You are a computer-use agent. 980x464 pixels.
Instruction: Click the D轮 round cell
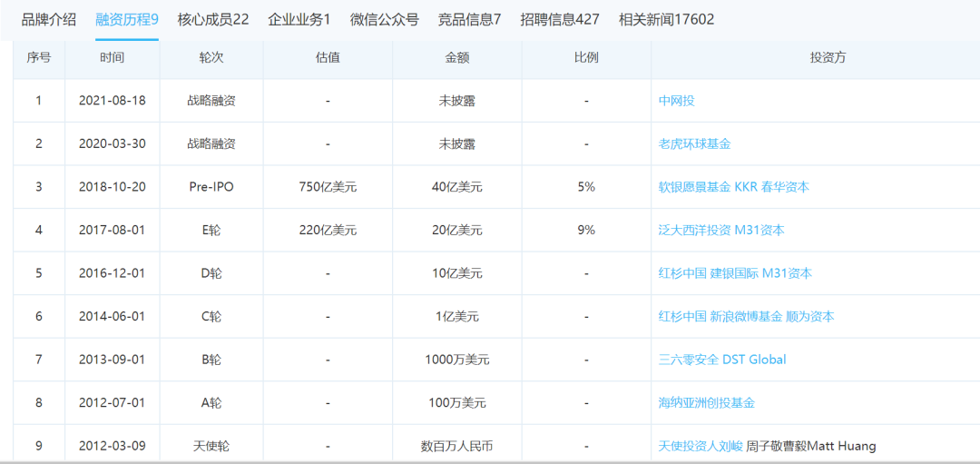[211, 273]
